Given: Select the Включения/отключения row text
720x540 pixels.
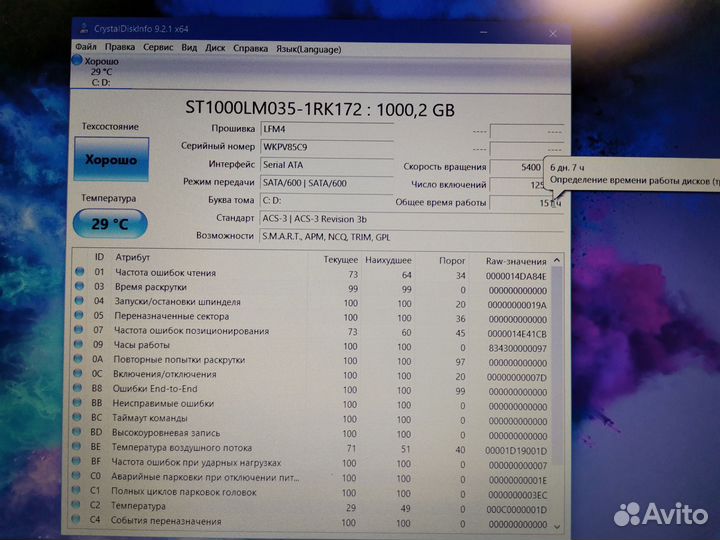Looking at the screenshot, I should [164, 374].
